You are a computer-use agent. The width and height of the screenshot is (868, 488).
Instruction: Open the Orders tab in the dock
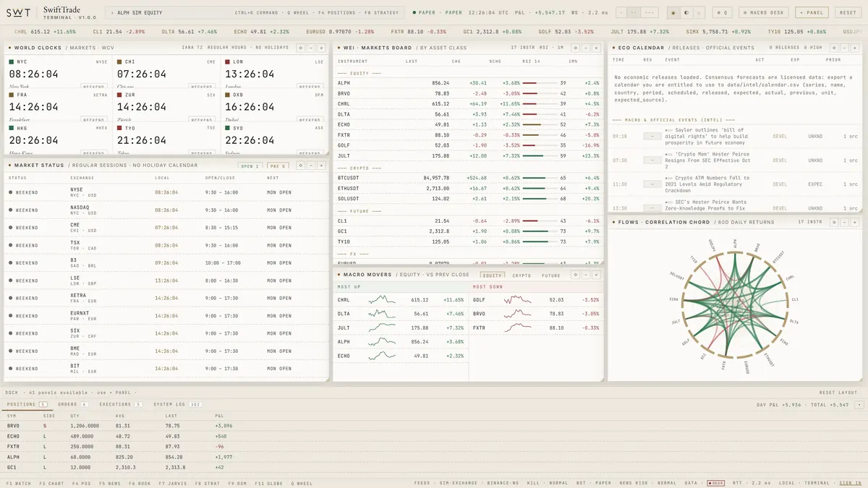(x=73, y=404)
